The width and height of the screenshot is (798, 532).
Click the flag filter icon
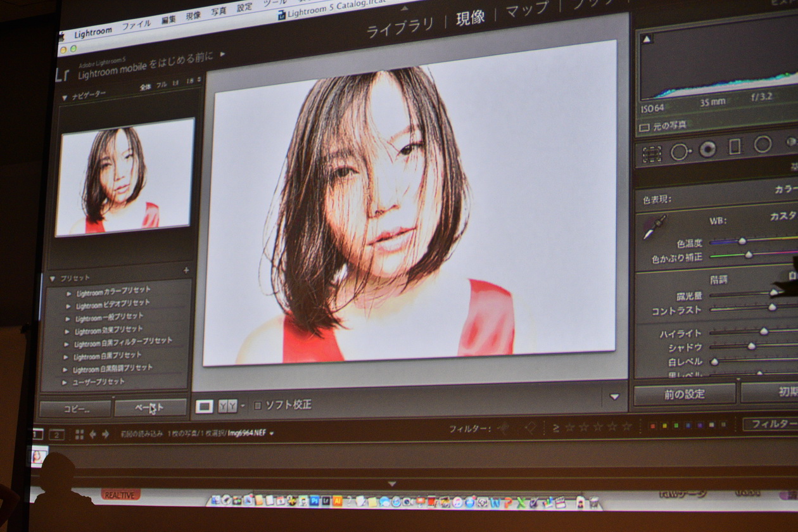tap(503, 428)
